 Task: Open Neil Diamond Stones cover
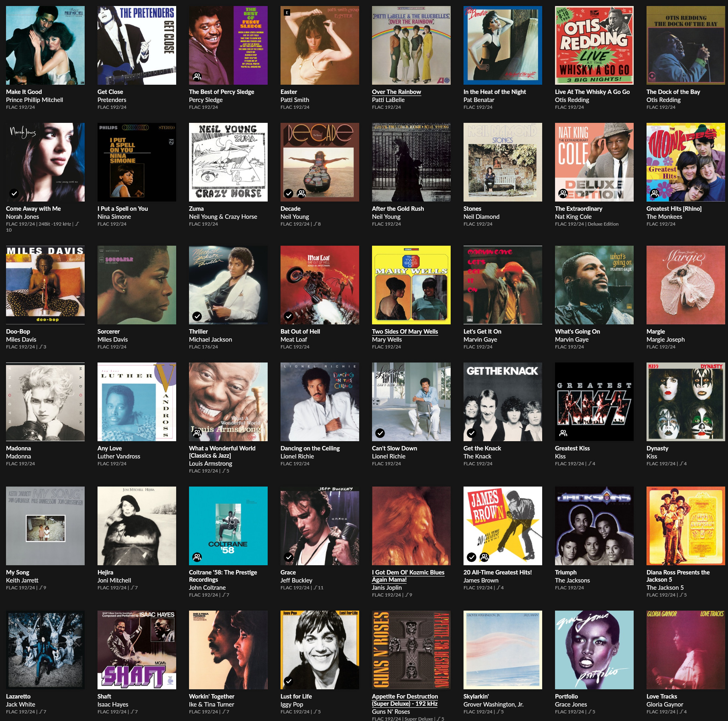tap(503, 162)
